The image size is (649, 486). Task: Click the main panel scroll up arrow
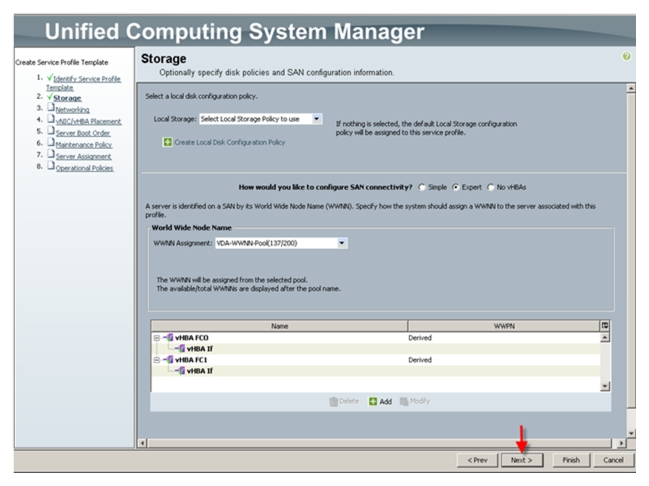tap(631, 88)
